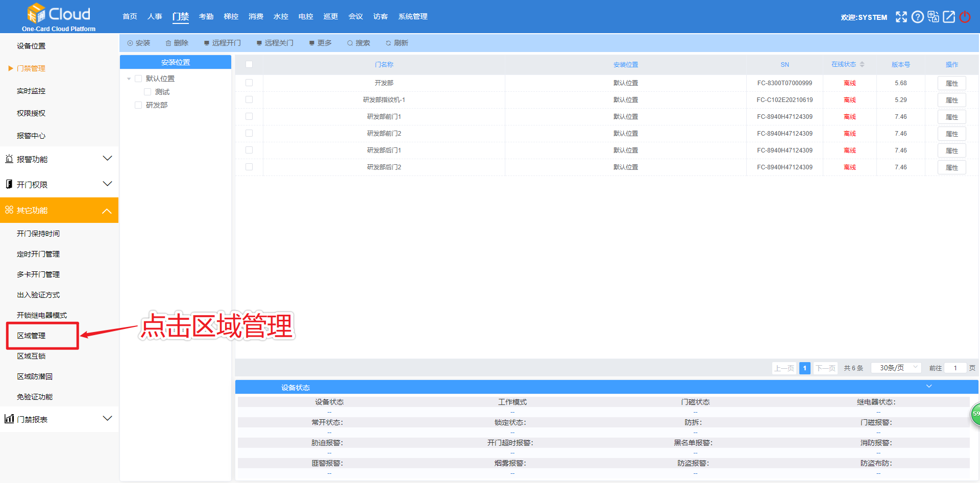Image resolution: width=980 pixels, height=483 pixels.
Task: Open the 更多 toolbar menu
Action: tap(321, 43)
